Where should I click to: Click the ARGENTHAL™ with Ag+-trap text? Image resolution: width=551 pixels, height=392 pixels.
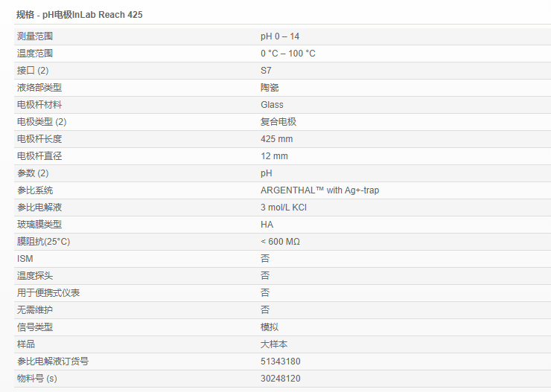point(319,190)
